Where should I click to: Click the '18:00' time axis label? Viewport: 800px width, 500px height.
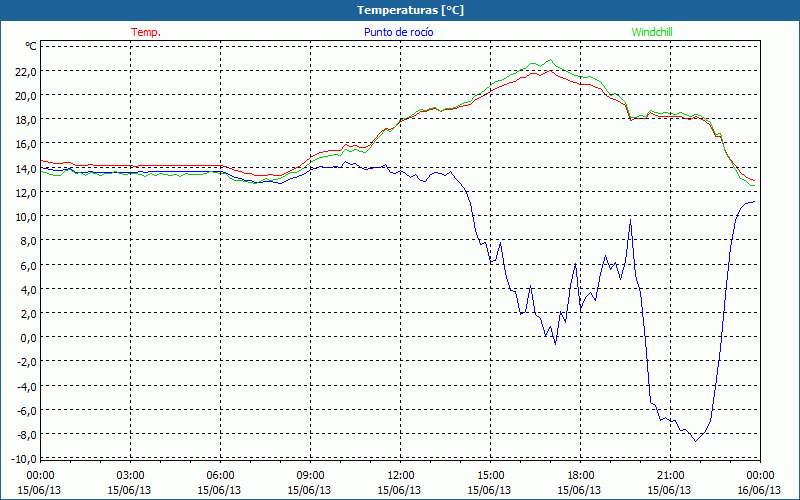[x=580, y=476]
